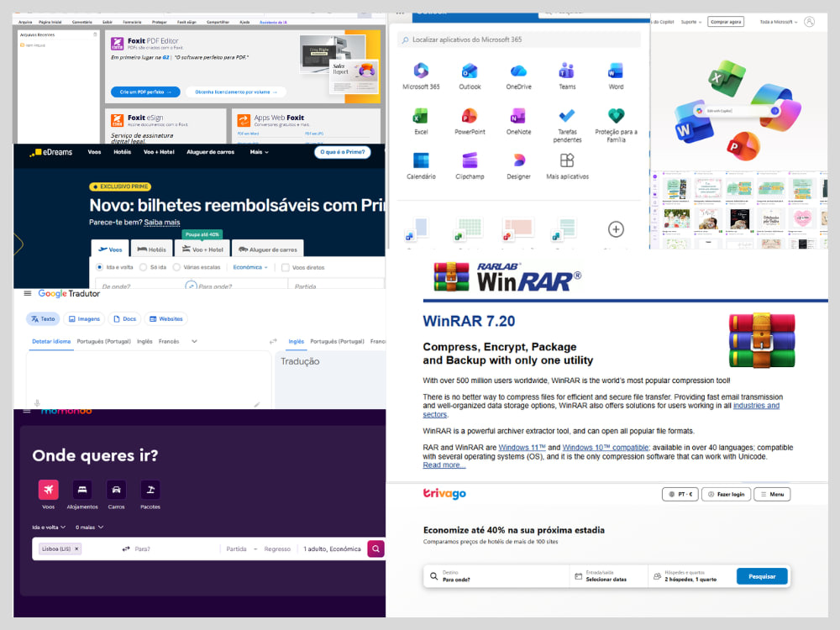Open Foxit Ajuda menu
The image size is (840, 630).
[244, 22]
